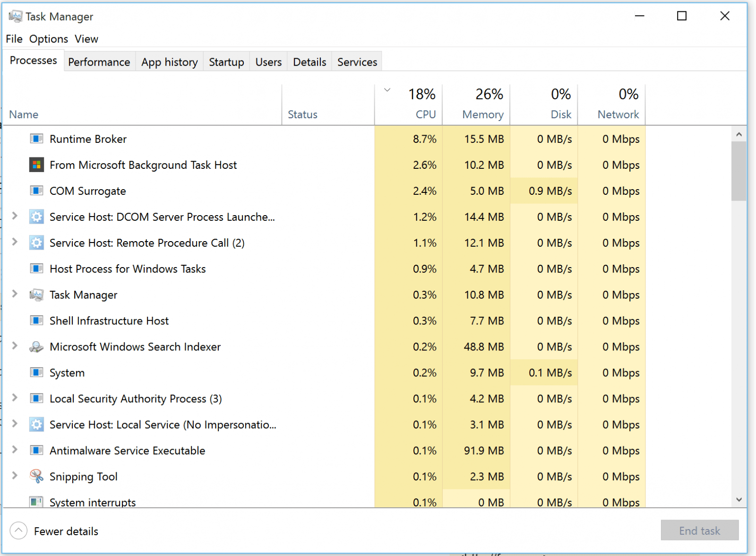
Task: Click Antimalware's 91.9 MB memory value
Action: pyautogui.click(x=484, y=451)
